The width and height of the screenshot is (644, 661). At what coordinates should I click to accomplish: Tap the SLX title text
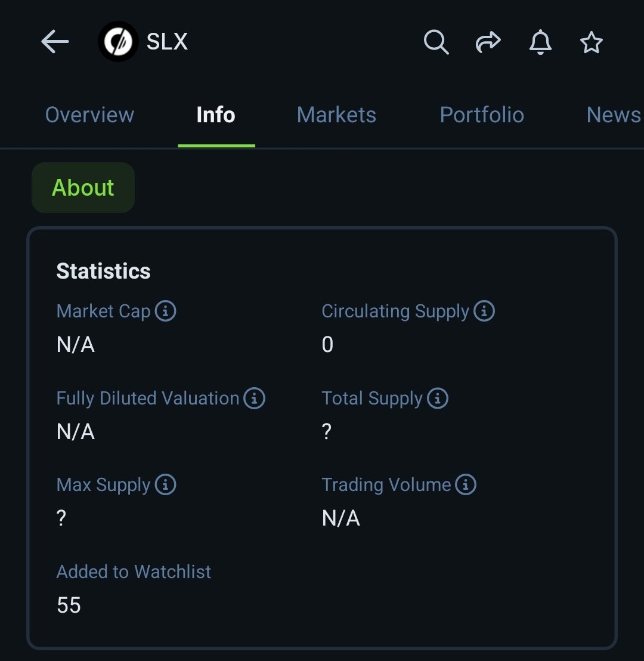[167, 42]
